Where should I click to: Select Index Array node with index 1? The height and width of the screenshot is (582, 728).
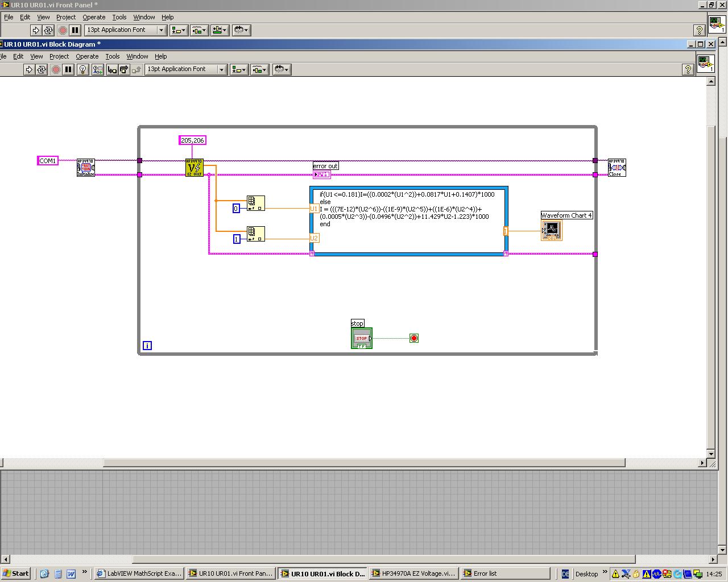tap(256, 234)
